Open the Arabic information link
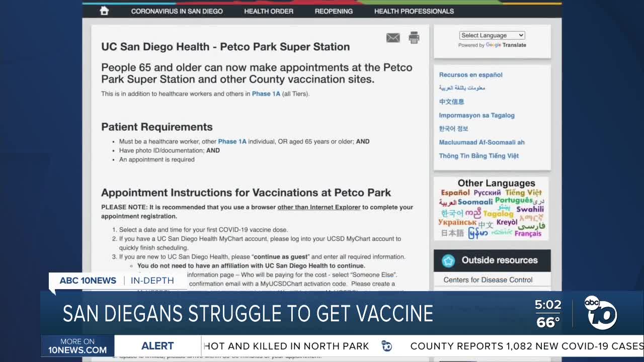 pyautogui.click(x=462, y=88)
